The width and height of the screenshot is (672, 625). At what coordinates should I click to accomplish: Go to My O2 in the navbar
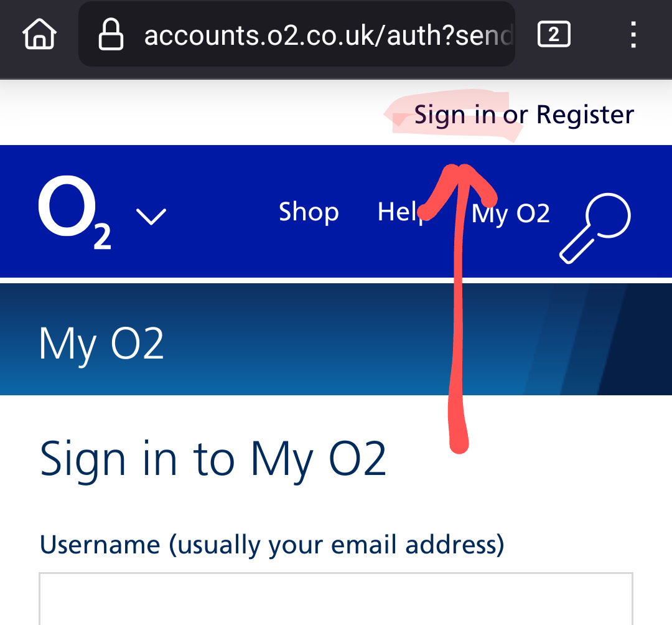pos(510,212)
